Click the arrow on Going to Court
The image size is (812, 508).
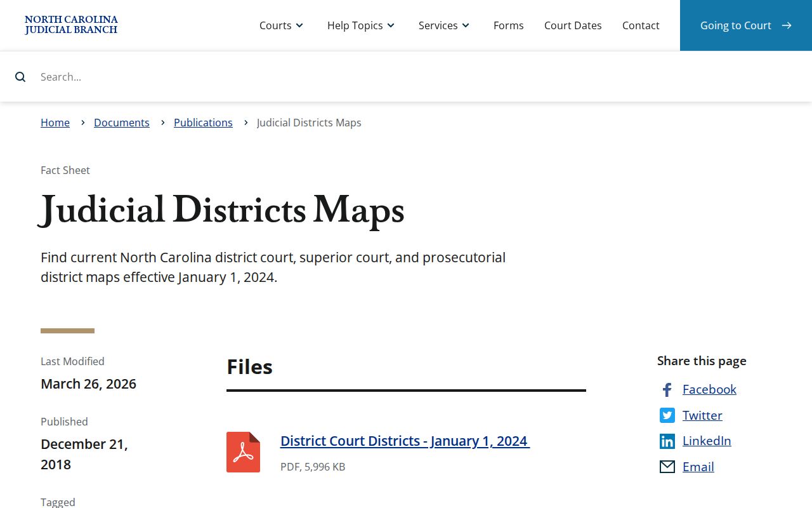tap(787, 25)
